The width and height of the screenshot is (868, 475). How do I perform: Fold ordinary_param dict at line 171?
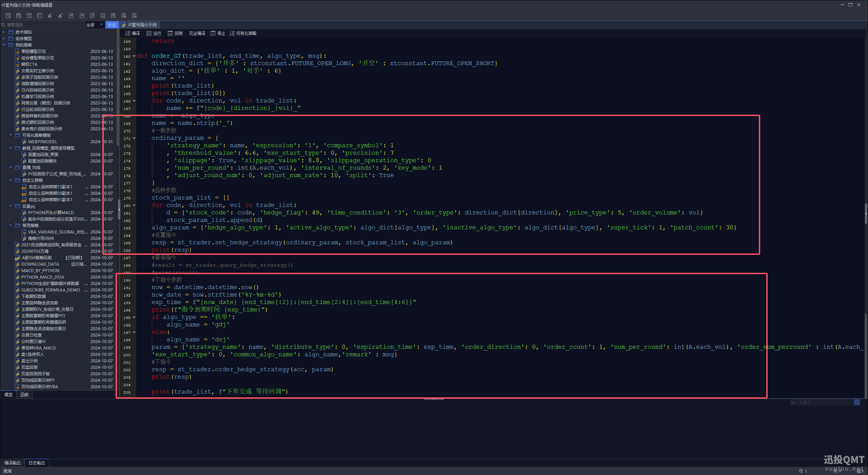[134, 138]
